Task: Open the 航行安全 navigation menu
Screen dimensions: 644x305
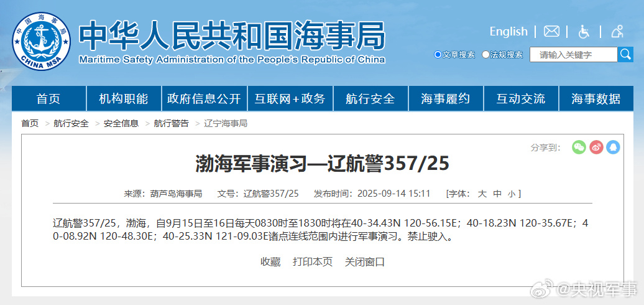Action: coord(370,98)
